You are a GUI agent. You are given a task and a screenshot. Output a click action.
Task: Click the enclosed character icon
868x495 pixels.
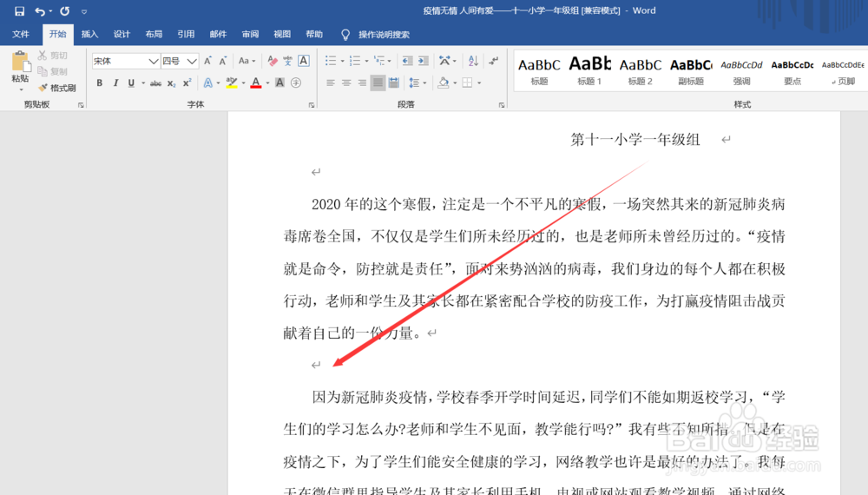click(296, 83)
